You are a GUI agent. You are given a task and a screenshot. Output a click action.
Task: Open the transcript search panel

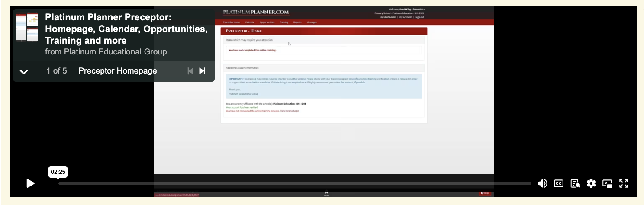[x=575, y=183]
